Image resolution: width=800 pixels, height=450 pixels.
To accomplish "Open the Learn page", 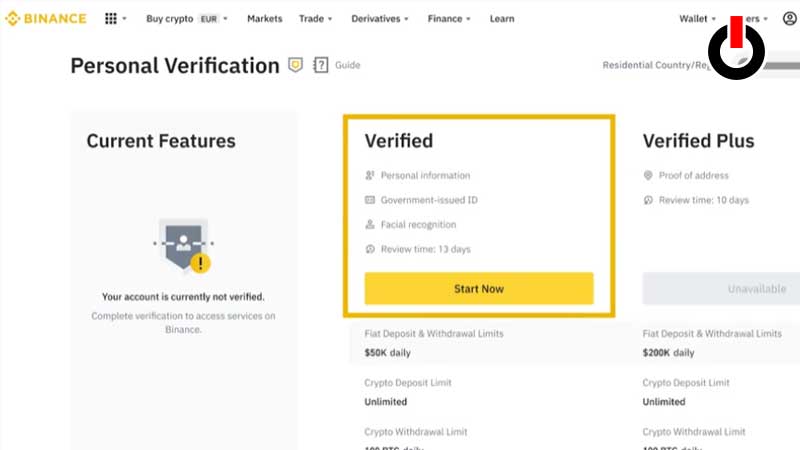I will 502,19.
